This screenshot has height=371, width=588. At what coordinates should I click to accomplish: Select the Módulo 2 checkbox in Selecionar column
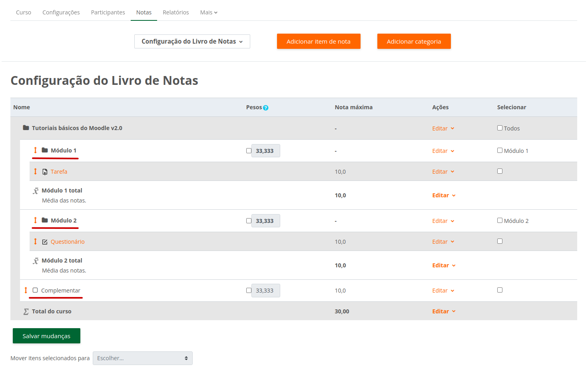coord(500,220)
